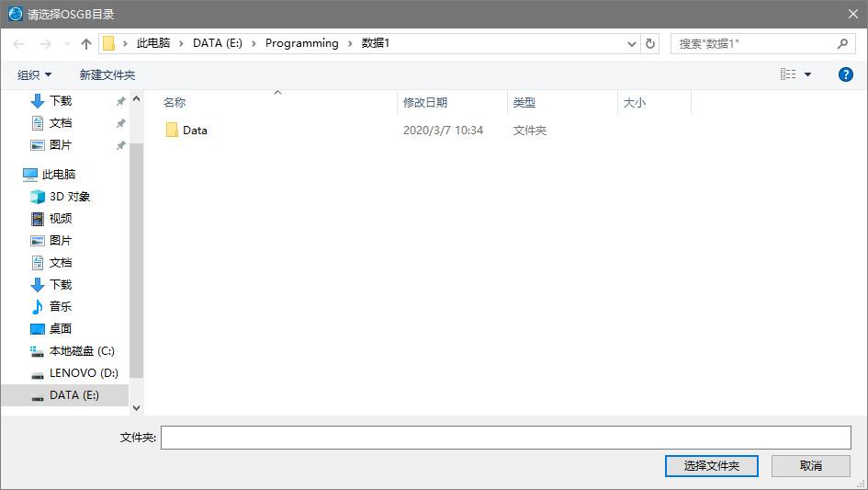Viewport: 868px width, 490px height.
Task: Go forward with the forward arrow
Action: click(x=46, y=44)
